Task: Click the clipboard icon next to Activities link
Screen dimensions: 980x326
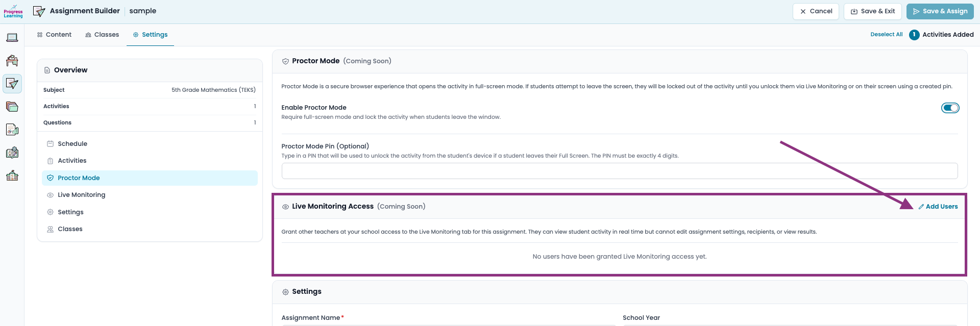Action: click(x=50, y=161)
